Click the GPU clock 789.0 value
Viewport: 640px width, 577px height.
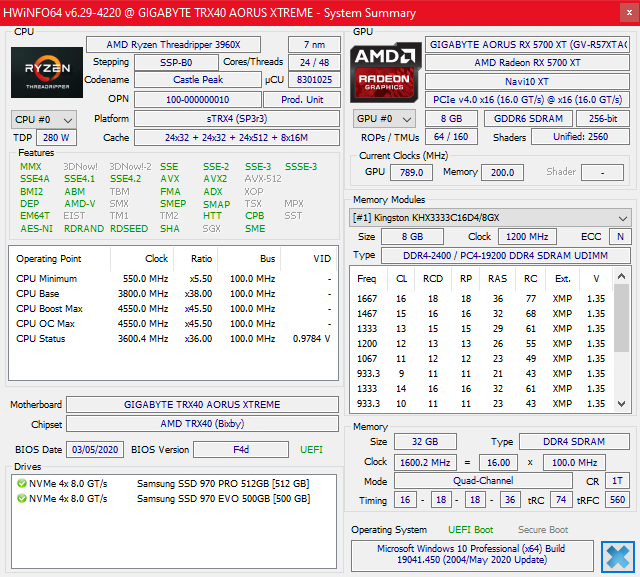click(x=411, y=173)
